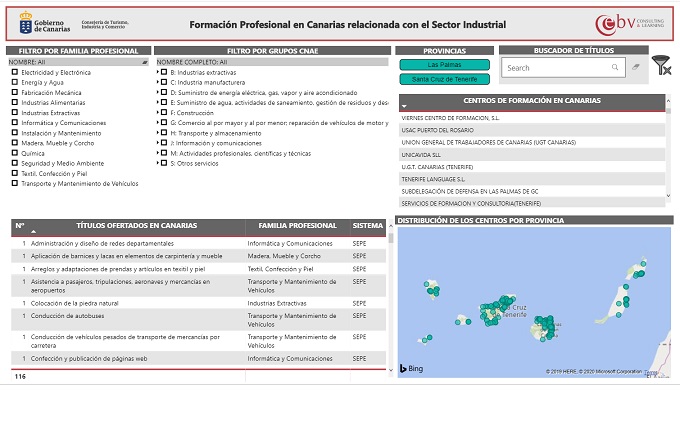The height and width of the screenshot is (440, 680).
Task: Click the Terms link on the map
Action: click(650, 372)
